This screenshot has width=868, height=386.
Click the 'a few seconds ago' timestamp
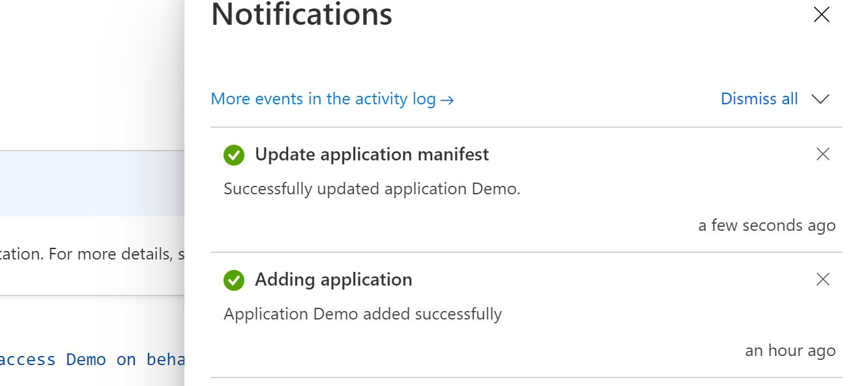coord(766,226)
